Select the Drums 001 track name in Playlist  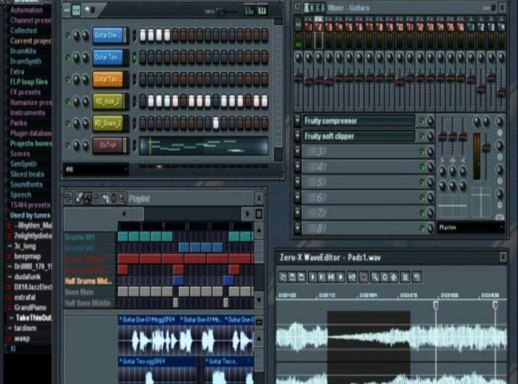tap(80, 237)
